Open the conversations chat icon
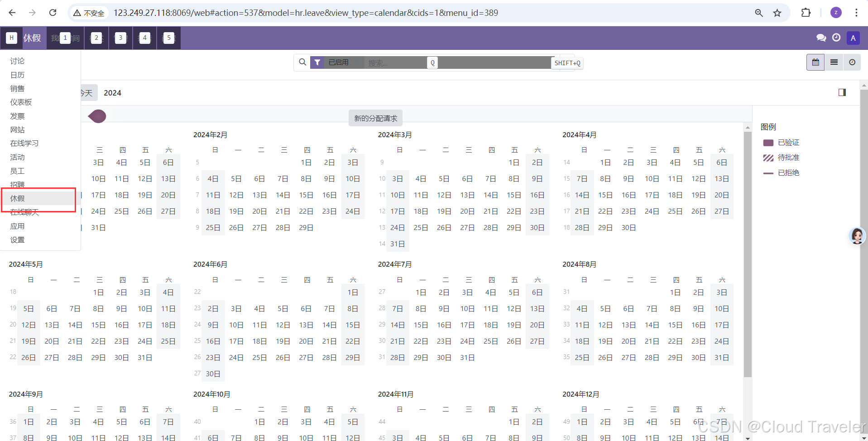The image size is (868, 441). [821, 38]
